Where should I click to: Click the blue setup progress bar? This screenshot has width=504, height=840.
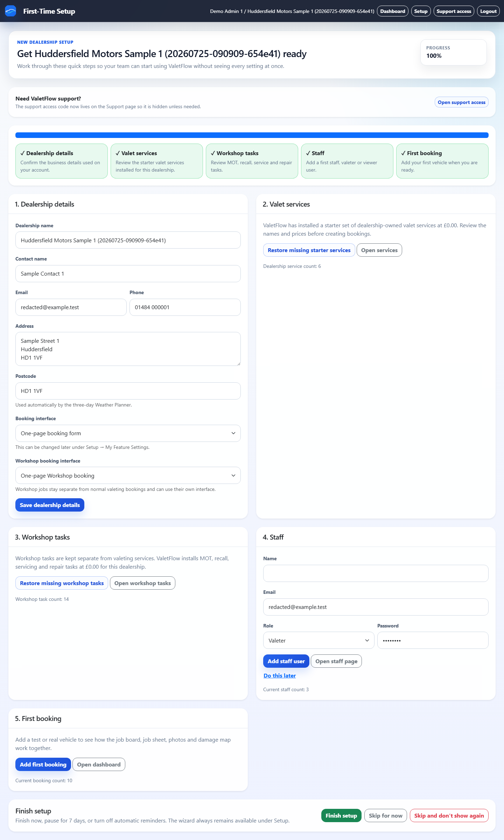(x=252, y=135)
